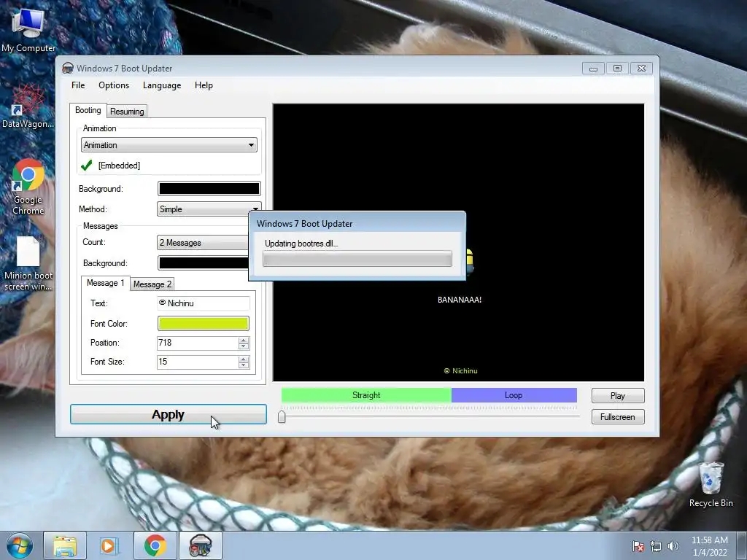Click the taskbar clock showing 11:58 AM

(x=709, y=546)
